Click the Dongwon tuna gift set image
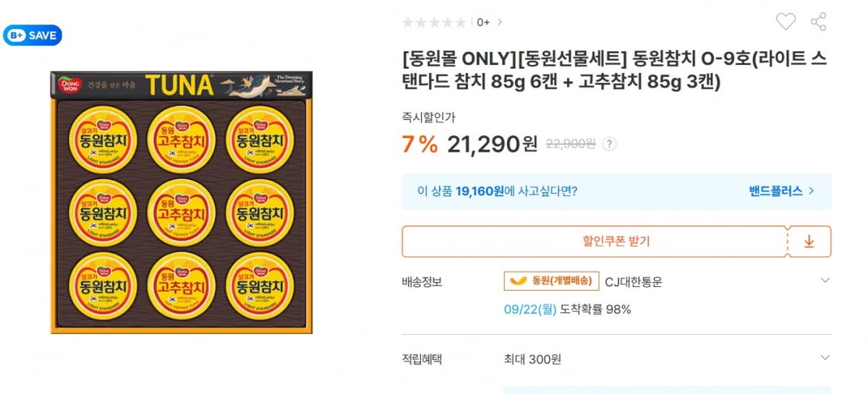Image resolution: width=868 pixels, height=394 pixels. click(x=181, y=202)
